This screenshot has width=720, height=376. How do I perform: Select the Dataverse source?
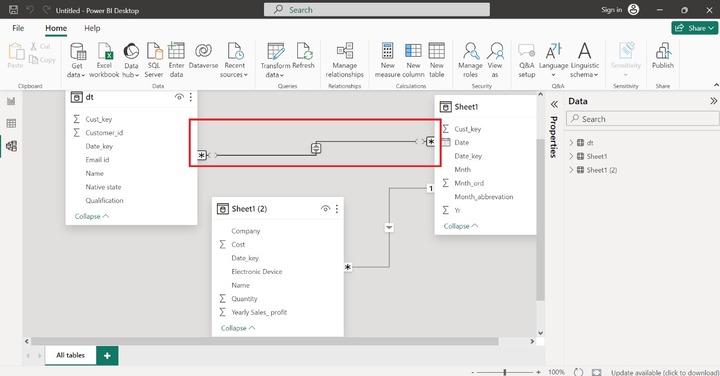tap(203, 56)
